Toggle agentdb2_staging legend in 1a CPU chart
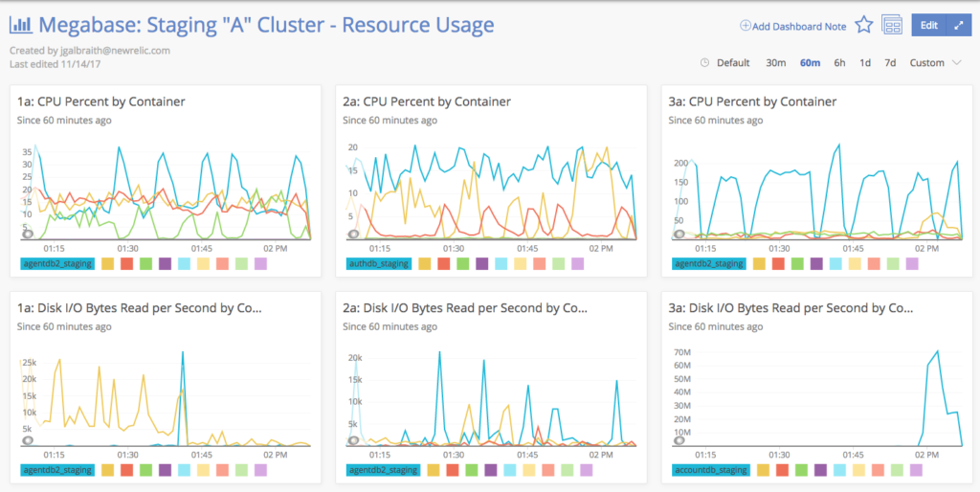The height and width of the screenshot is (492, 980). coord(57,264)
